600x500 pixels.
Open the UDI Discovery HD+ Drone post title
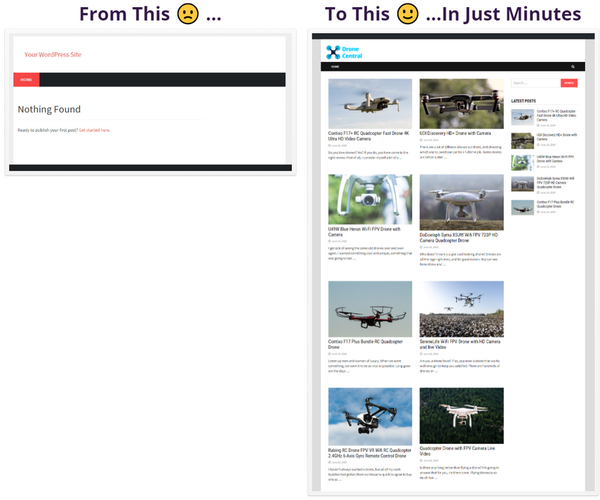pyautogui.click(x=455, y=133)
